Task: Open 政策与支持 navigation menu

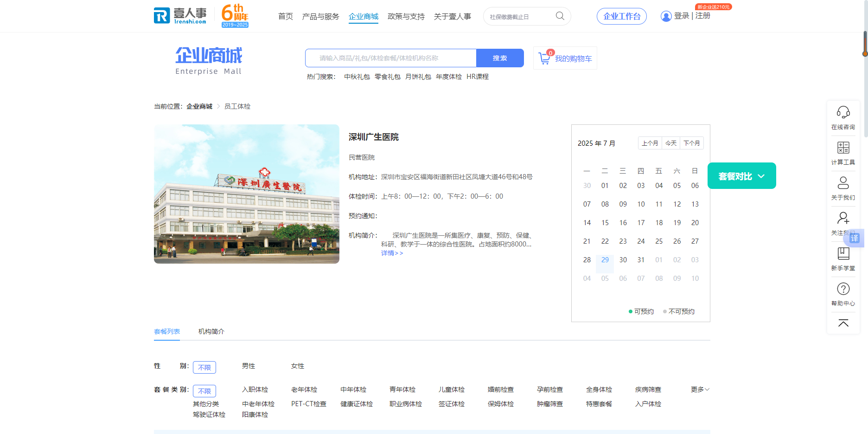Action: pos(406,17)
